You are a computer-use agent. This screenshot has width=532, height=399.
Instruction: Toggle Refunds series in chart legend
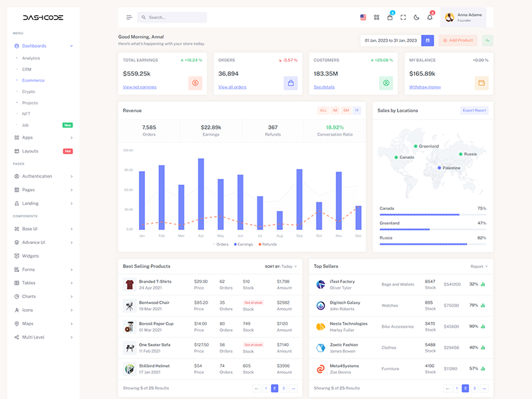click(267, 244)
